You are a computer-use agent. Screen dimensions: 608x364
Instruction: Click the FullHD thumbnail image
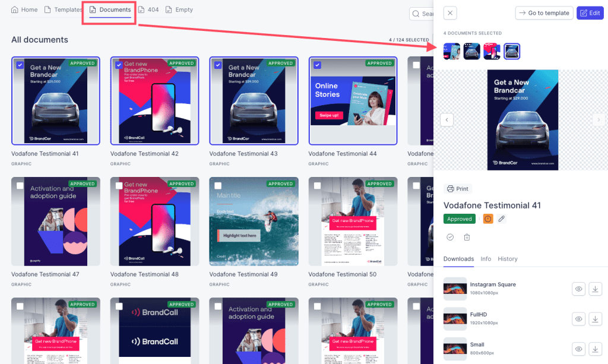(455, 319)
